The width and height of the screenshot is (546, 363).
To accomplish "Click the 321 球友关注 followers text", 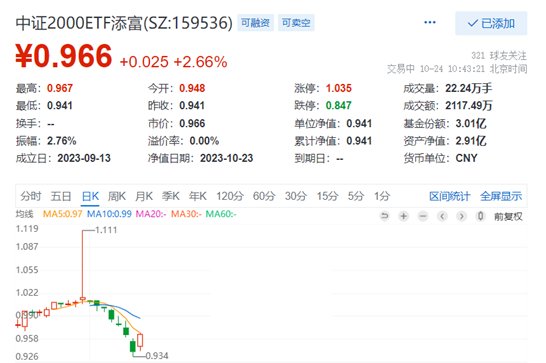I will (x=499, y=55).
